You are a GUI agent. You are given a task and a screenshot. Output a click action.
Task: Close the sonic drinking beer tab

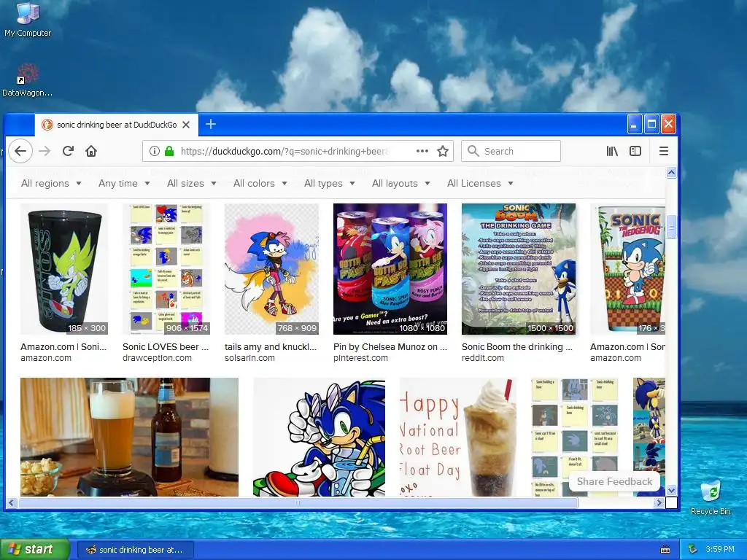point(186,125)
